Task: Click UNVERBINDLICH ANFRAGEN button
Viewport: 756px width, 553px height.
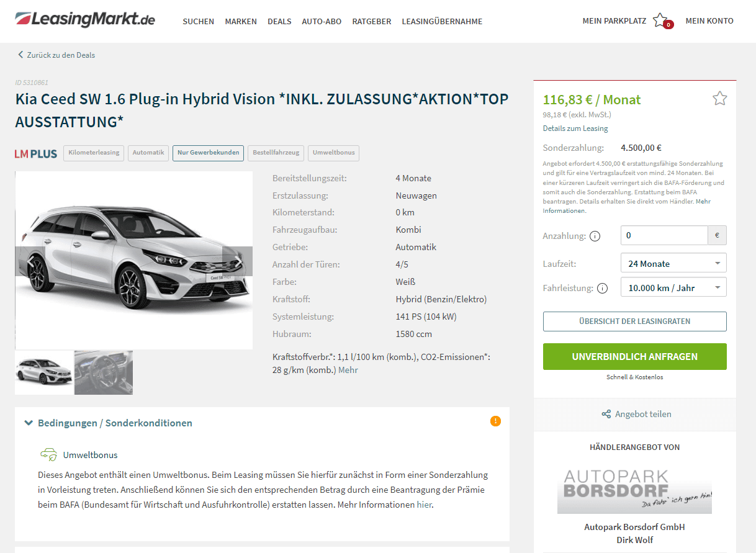Action: pos(634,357)
